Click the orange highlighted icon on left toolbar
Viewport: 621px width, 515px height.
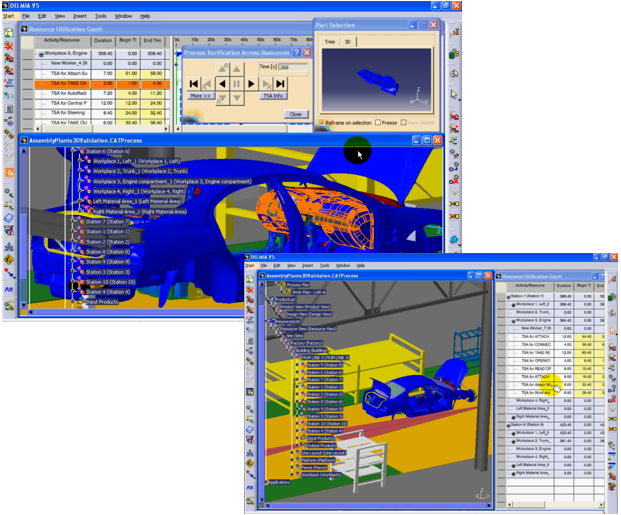9,173
